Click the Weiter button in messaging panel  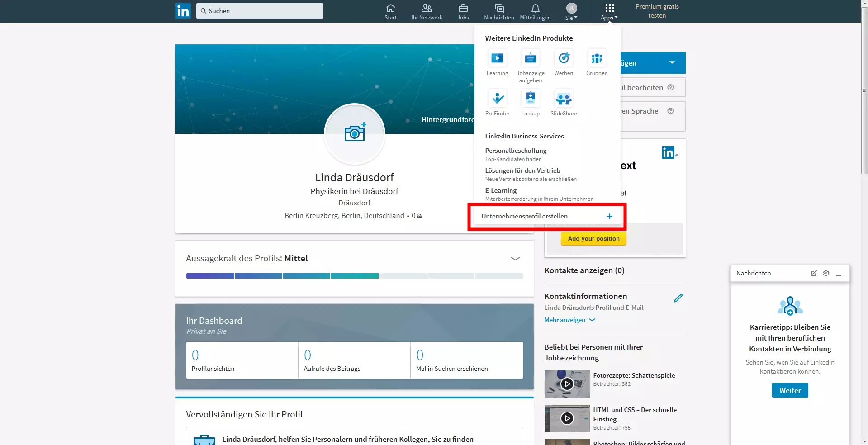point(790,390)
